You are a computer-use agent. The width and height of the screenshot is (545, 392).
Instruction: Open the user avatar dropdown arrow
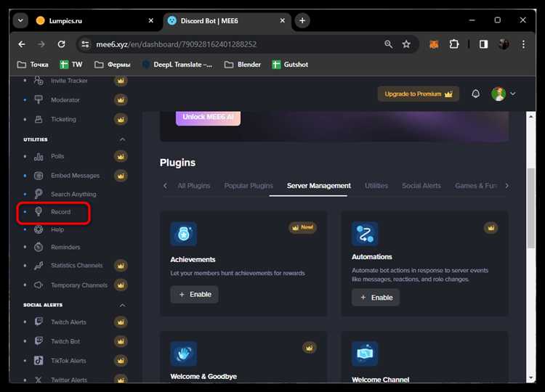513,94
